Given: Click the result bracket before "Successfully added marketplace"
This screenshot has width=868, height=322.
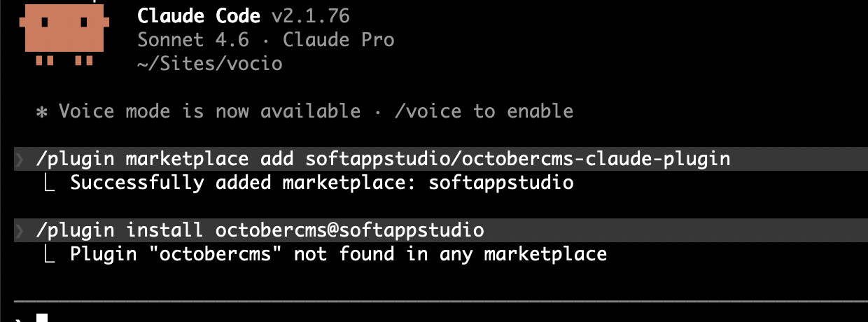Looking at the screenshot, I should (49, 183).
